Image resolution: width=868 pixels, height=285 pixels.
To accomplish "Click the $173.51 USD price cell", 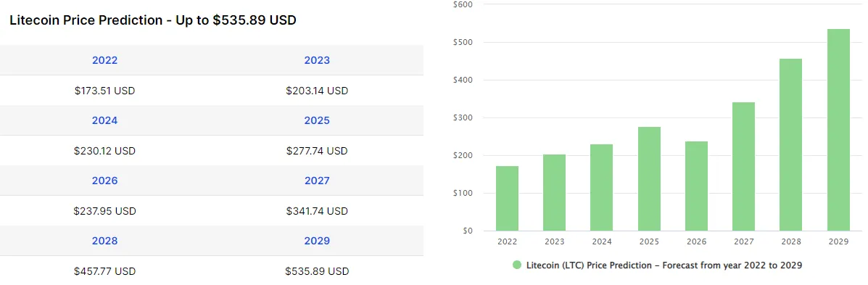I will (104, 91).
